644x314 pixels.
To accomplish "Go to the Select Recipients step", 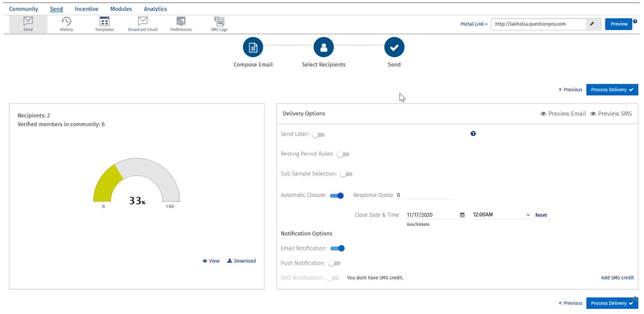I will [x=323, y=47].
